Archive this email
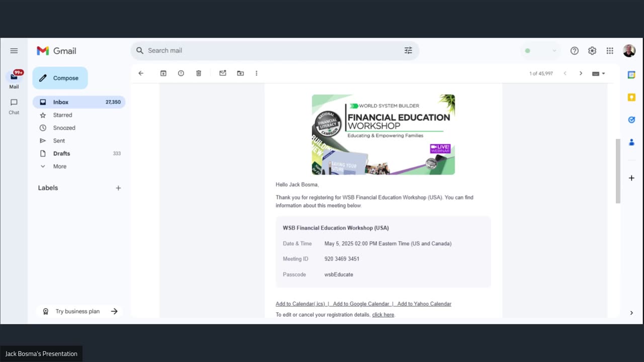 [x=164, y=73]
